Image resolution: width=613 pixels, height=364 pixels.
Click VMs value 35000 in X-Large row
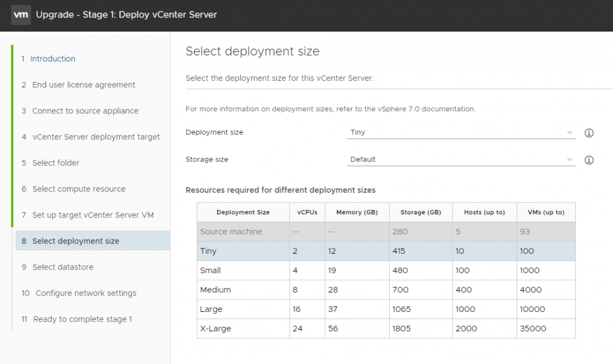[x=533, y=329]
